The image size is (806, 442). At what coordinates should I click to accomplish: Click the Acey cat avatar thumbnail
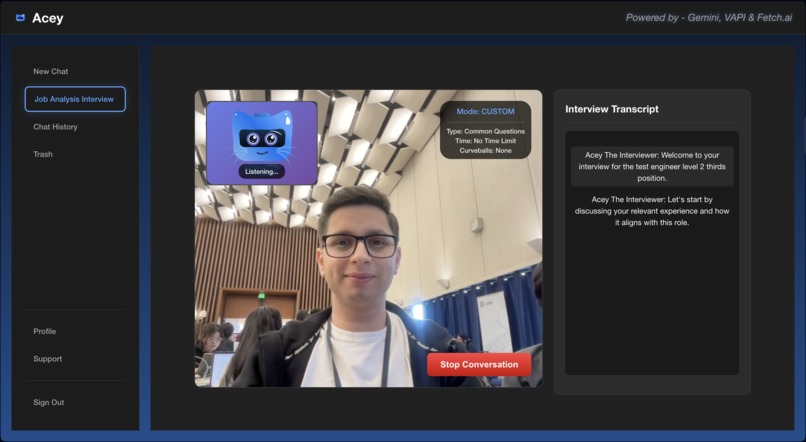[262, 143]
